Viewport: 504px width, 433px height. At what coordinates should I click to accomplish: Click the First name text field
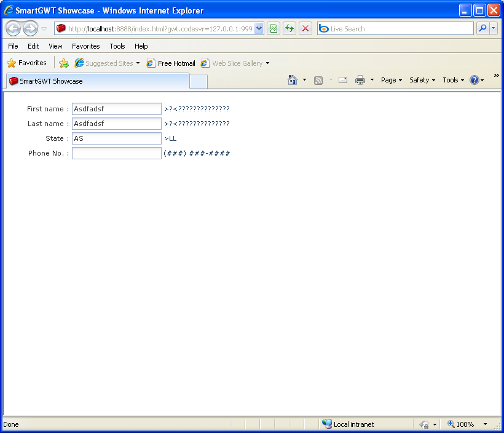117,109
